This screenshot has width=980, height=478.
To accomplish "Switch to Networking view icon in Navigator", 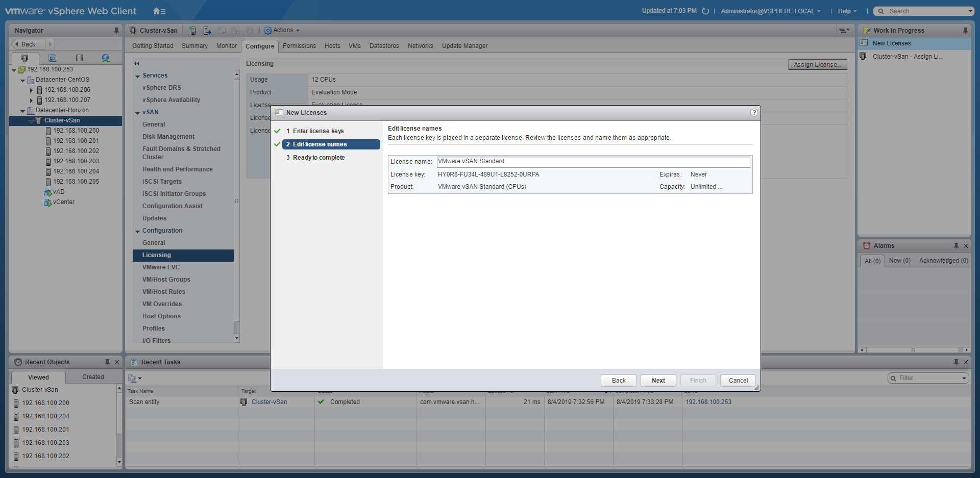I will pos(106,58).
